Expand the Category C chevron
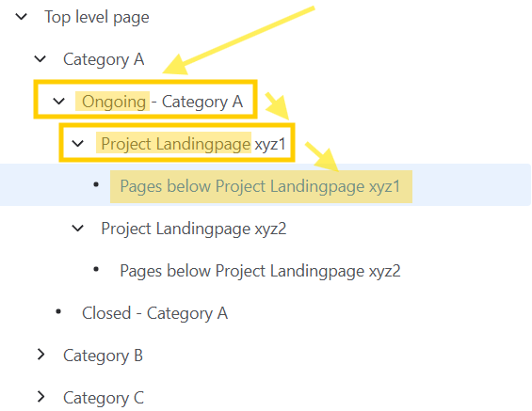The image size is (532, 411). tap(41, 397)
